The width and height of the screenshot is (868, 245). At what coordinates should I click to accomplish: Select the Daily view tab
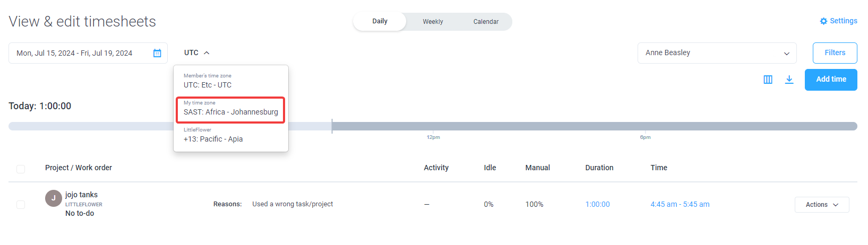click(x=380, y=21)
